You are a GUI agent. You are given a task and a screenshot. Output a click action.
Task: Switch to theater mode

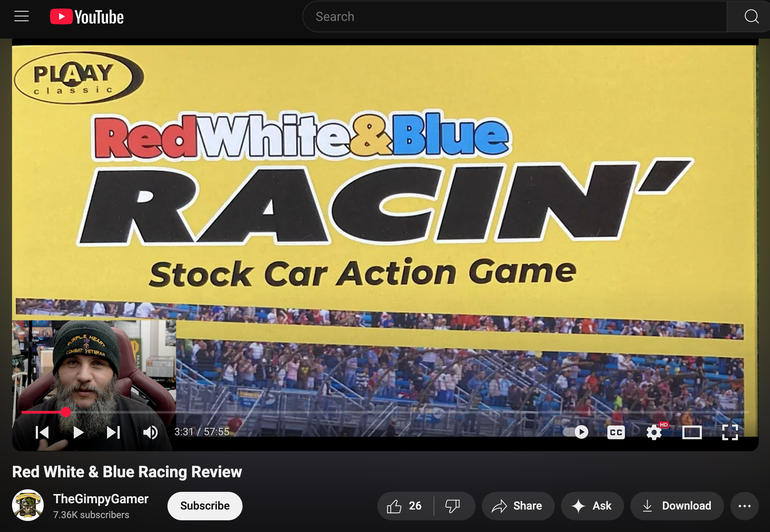pos(692,432)
